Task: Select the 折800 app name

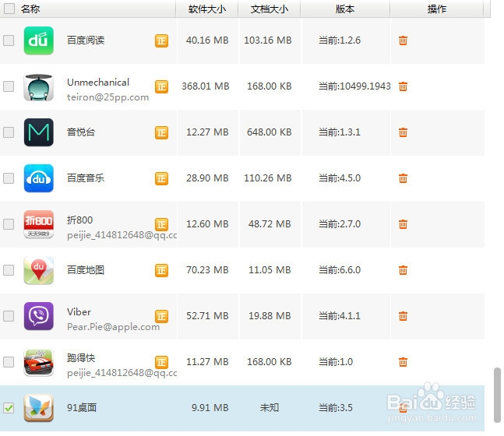Action: point(79,220)
